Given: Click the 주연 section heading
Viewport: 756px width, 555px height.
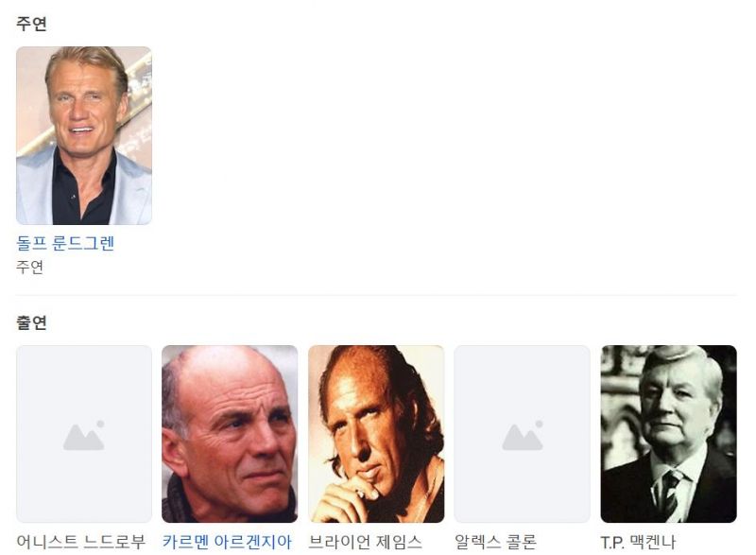Looking at the screenshot, I should [x=31, y=23].
